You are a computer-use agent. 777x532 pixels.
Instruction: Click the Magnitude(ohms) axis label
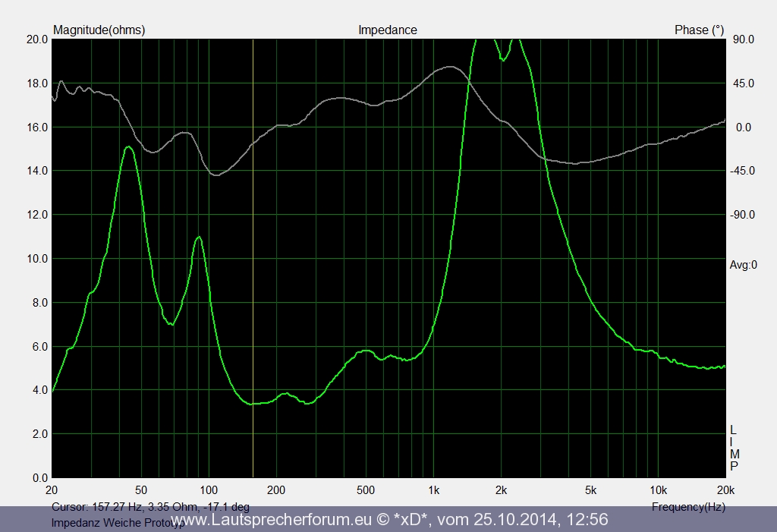99,30
